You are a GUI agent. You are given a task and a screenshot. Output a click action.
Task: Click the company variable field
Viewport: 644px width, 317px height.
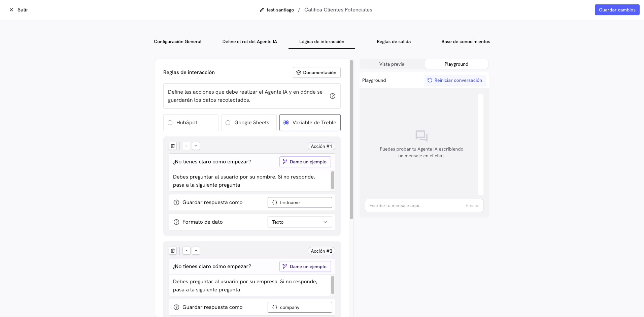(x=300, y=307)
